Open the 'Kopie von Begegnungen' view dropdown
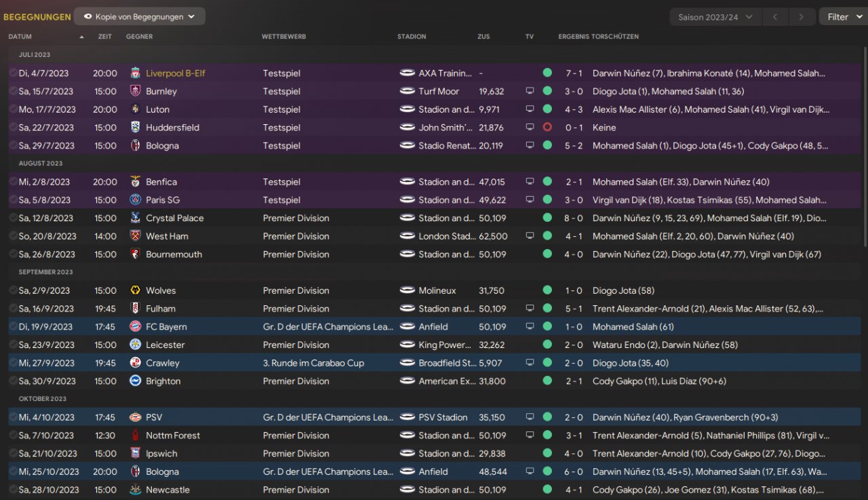Image resolution: width=868 pixels, height=500 pixels. [139, 16]
